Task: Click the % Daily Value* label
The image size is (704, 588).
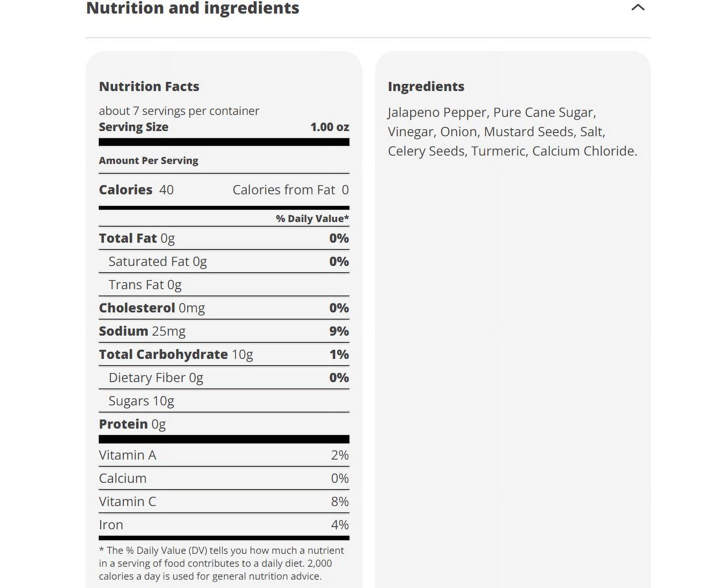Action: (312, 218)
